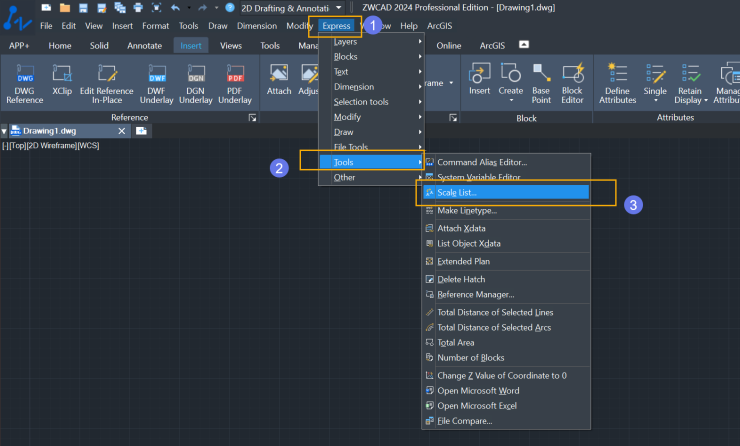Click the New drawing icon in quick access toolbar

click(x=46, y=8)
